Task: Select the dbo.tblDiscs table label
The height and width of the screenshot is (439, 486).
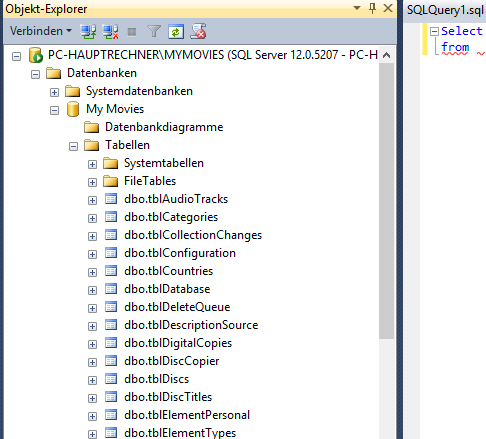Action: 156,379
